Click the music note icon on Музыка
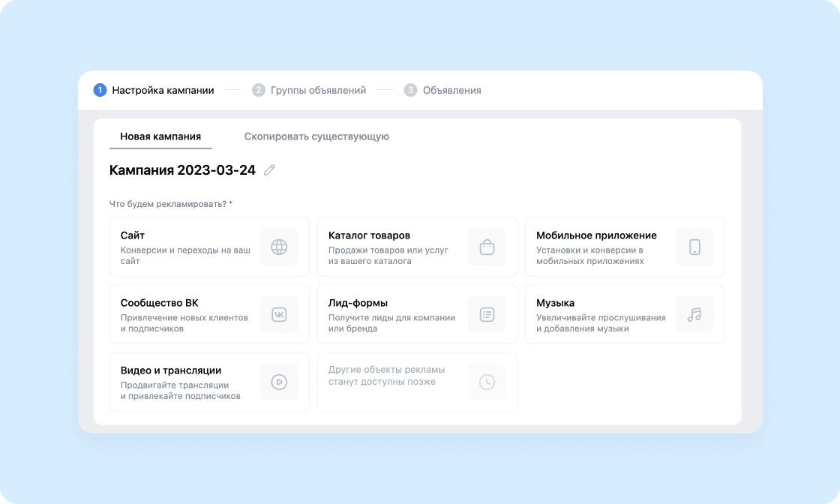 (694, 314)
